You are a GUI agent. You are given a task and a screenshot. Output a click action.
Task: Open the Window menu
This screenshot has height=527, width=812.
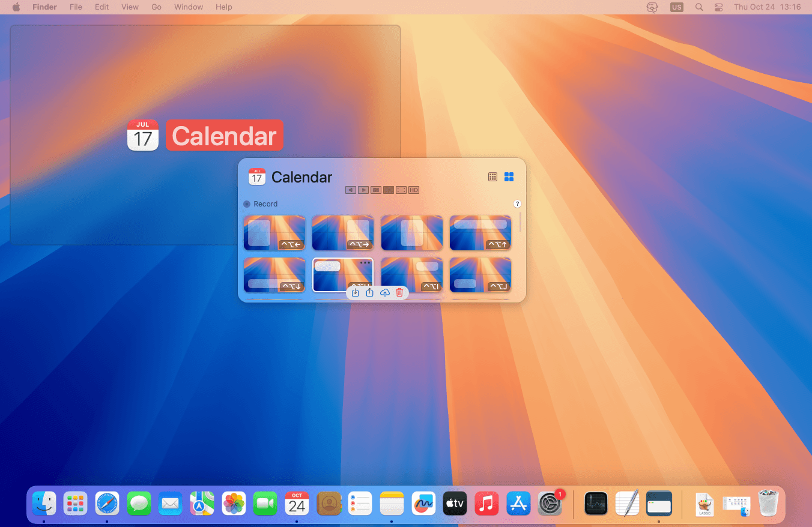pos(189,7)
